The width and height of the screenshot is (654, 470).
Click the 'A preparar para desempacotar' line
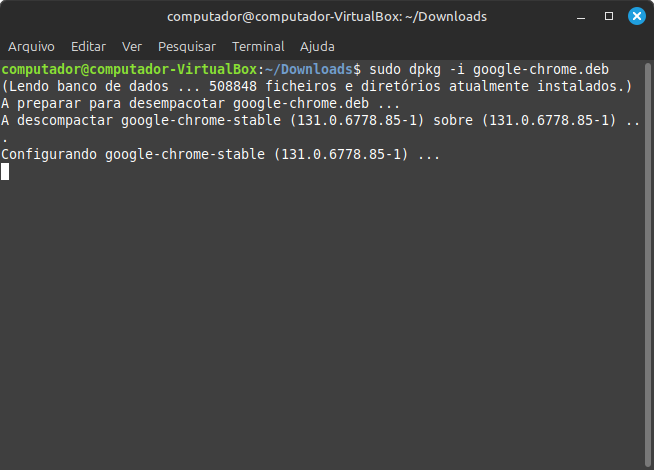200,103
